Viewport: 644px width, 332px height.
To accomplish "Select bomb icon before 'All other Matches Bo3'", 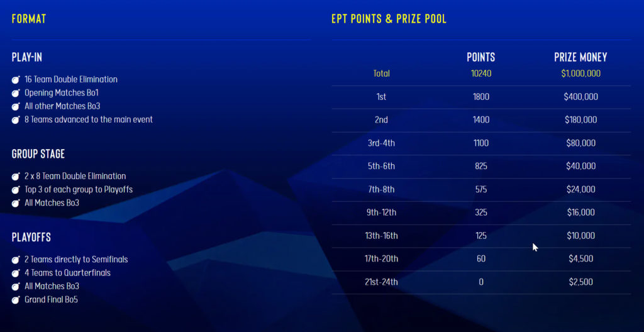I will click(x=16, y=106).
